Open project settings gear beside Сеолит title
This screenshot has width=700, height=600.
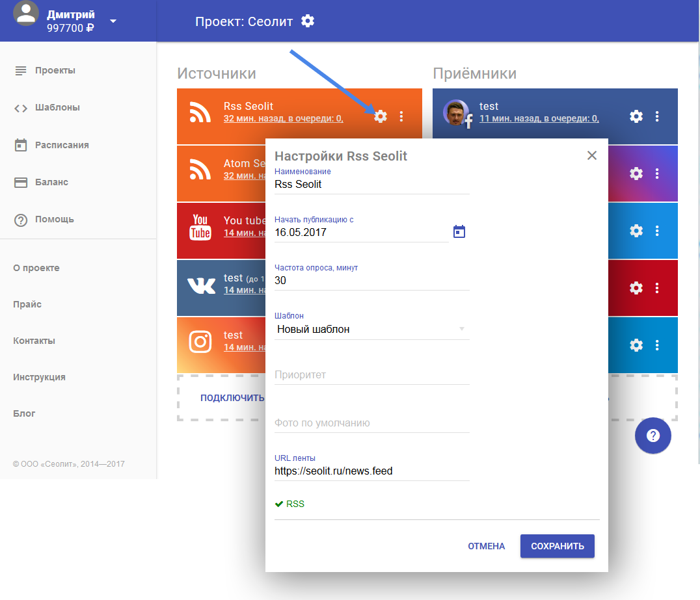pos(308,21)
